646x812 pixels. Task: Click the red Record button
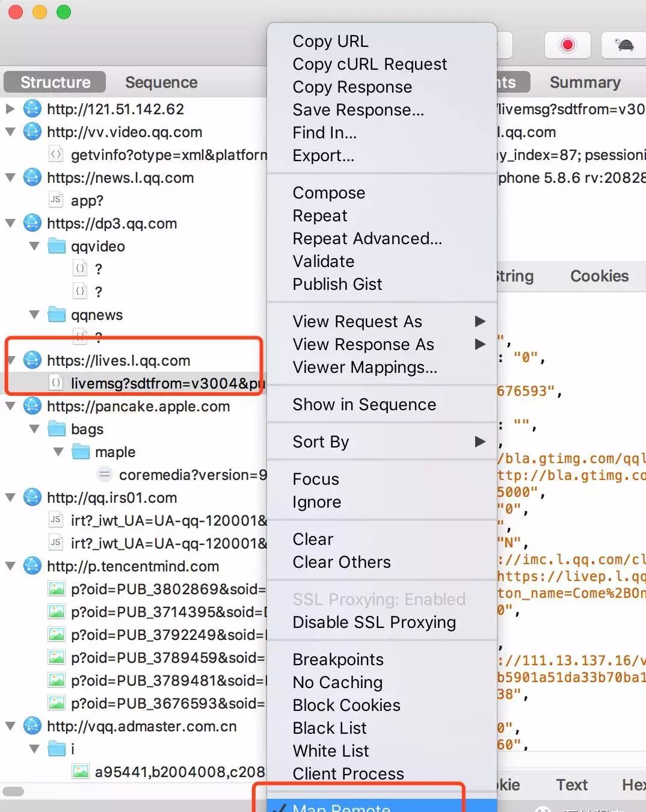point(567,45)
